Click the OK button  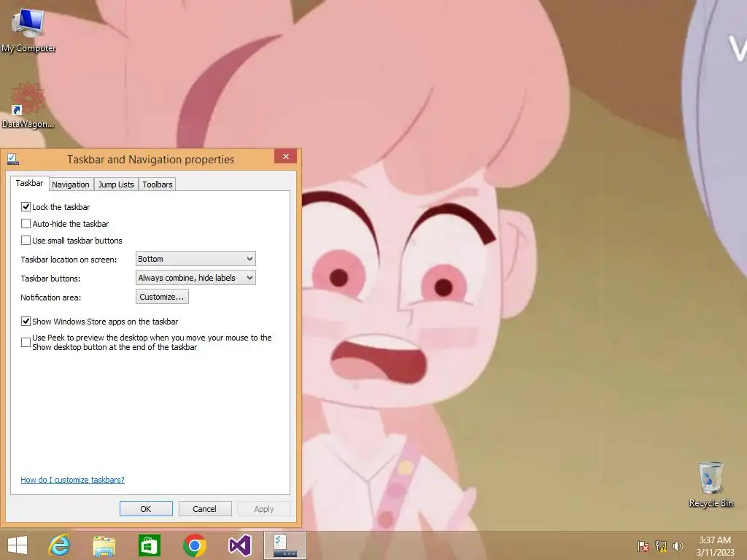pos(146,508)
